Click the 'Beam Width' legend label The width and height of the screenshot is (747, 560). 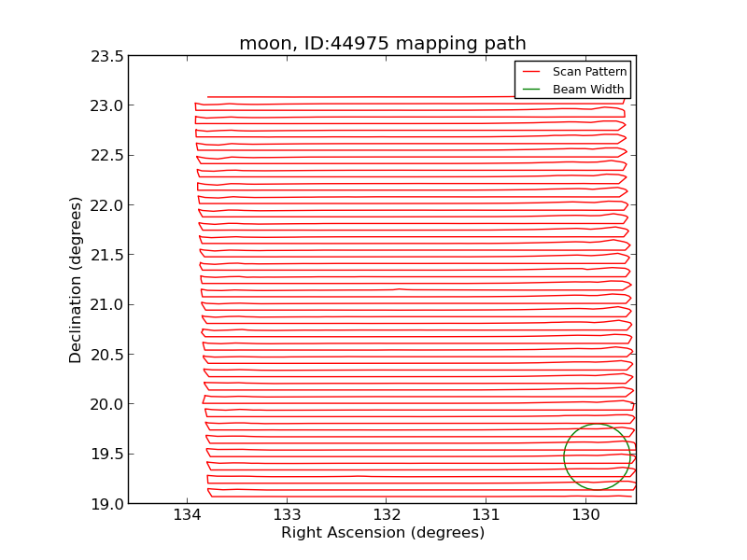[588, 89]
